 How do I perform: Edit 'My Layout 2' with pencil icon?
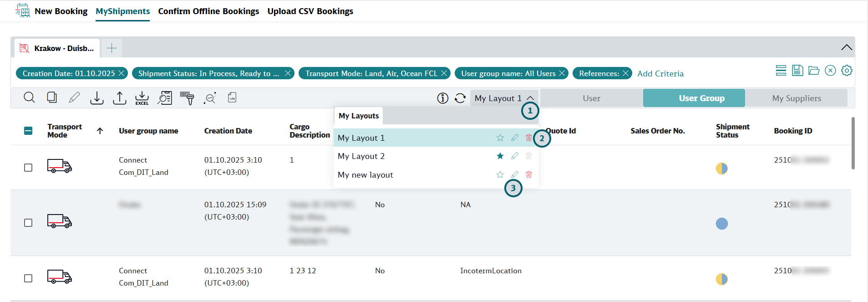pos(515,156)
